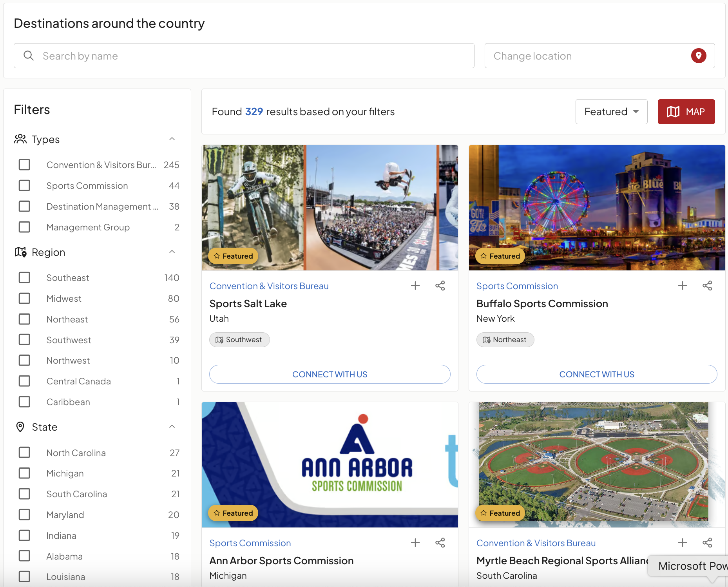Tick the Indiana state checkbox

[x=24, y=535]
